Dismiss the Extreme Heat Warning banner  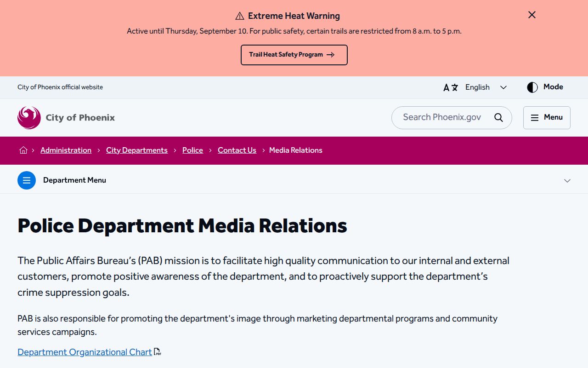click(532, 15)
